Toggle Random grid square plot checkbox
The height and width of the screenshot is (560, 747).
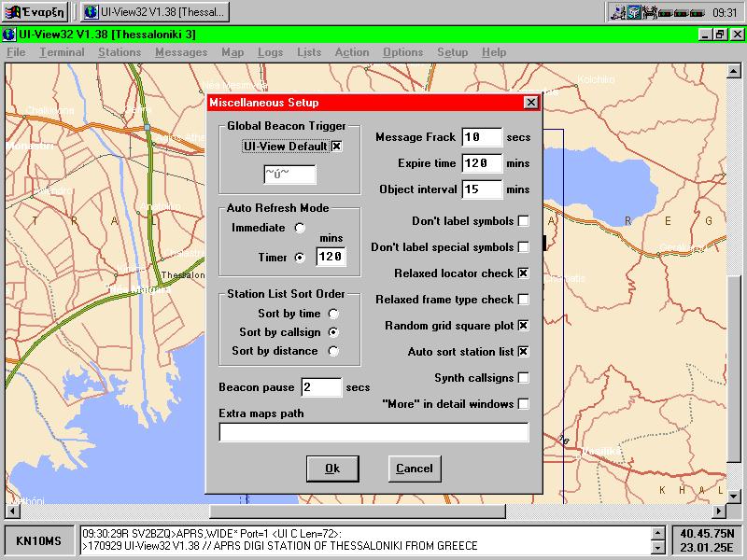point(523,326)
